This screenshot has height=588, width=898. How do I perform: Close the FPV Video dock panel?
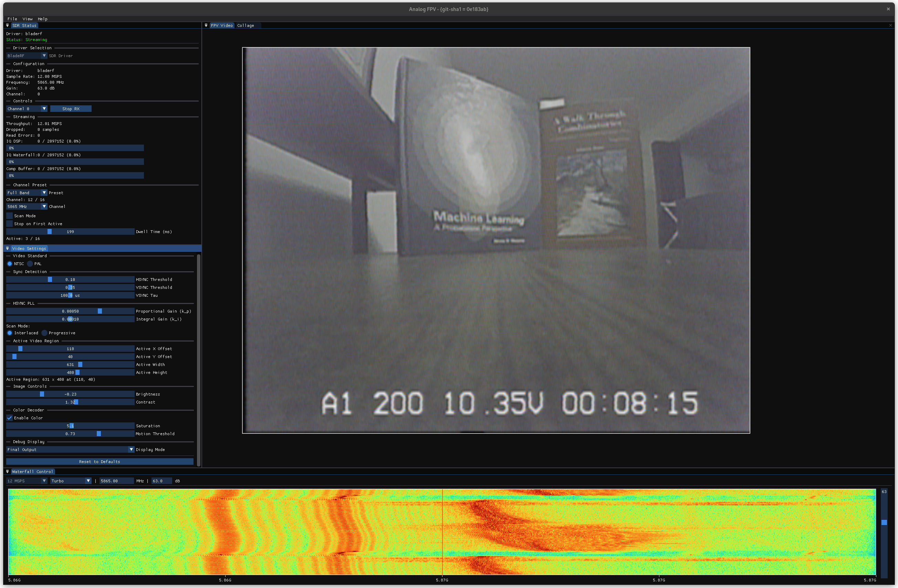pos(890,25)
